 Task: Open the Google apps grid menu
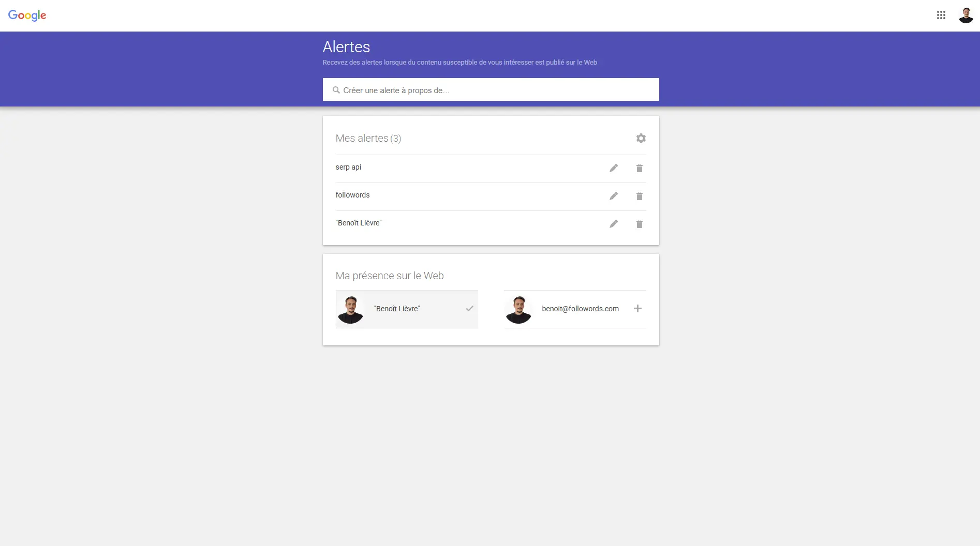click(x=941, y=15)
